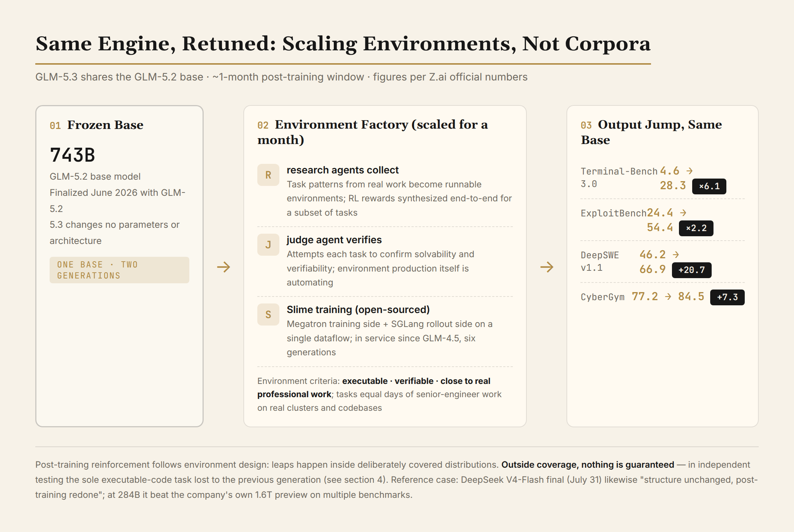Click the 'research agents collect' title
The width and height of the screenshot is (794, 532).
click(x=343, y=170)
